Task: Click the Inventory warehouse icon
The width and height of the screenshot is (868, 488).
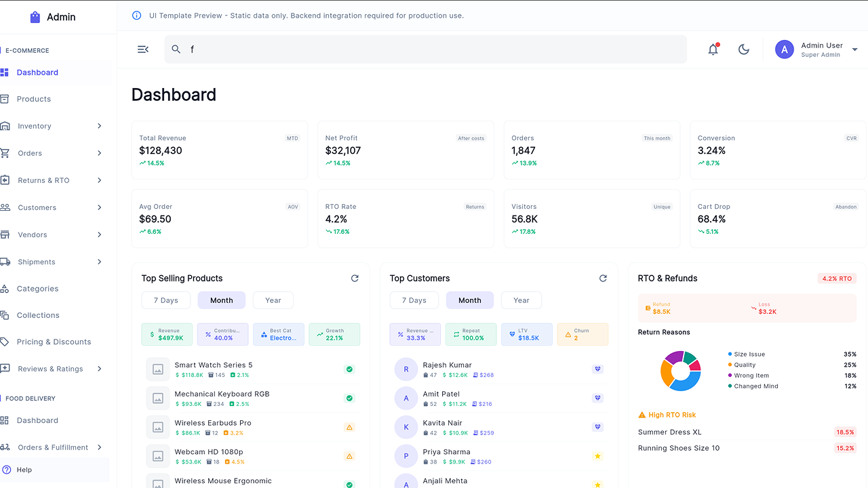Action: pyautogui.click(x=5, y=126)
